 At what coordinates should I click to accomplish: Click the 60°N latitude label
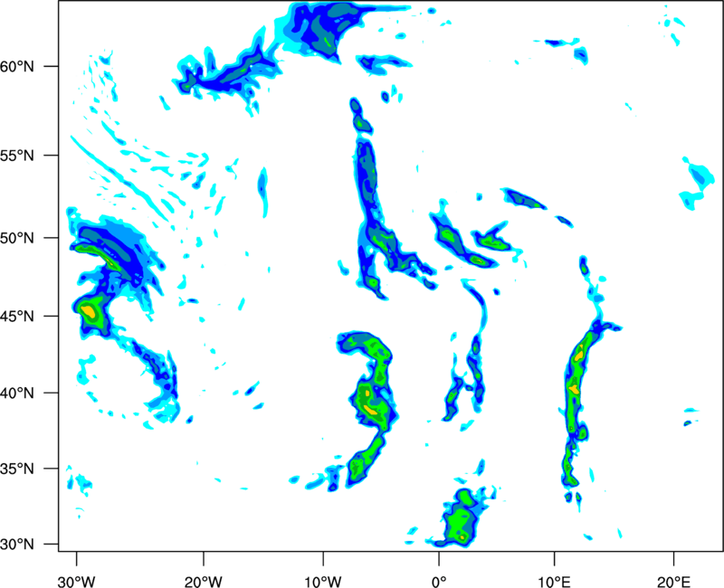tap(17, 66)
